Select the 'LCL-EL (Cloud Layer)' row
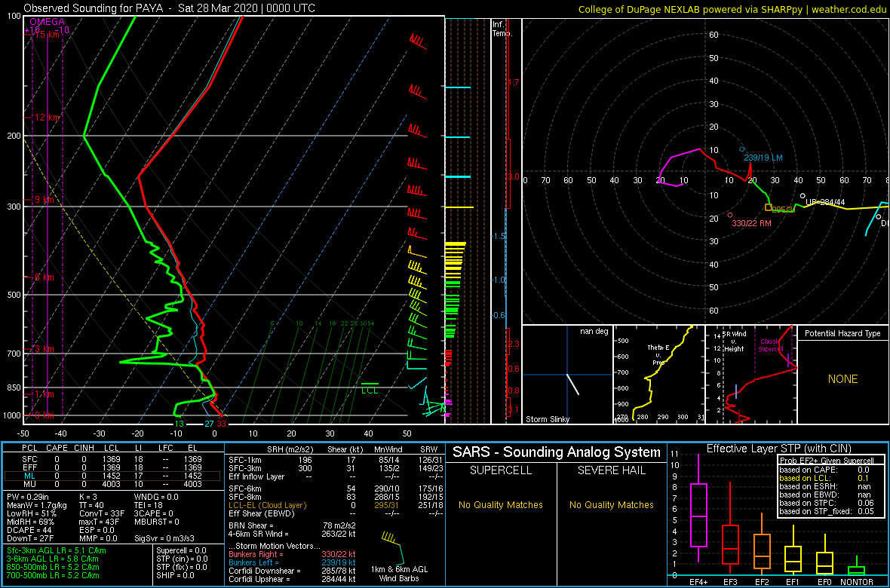 pyautogui.click(x=336, y=504)
